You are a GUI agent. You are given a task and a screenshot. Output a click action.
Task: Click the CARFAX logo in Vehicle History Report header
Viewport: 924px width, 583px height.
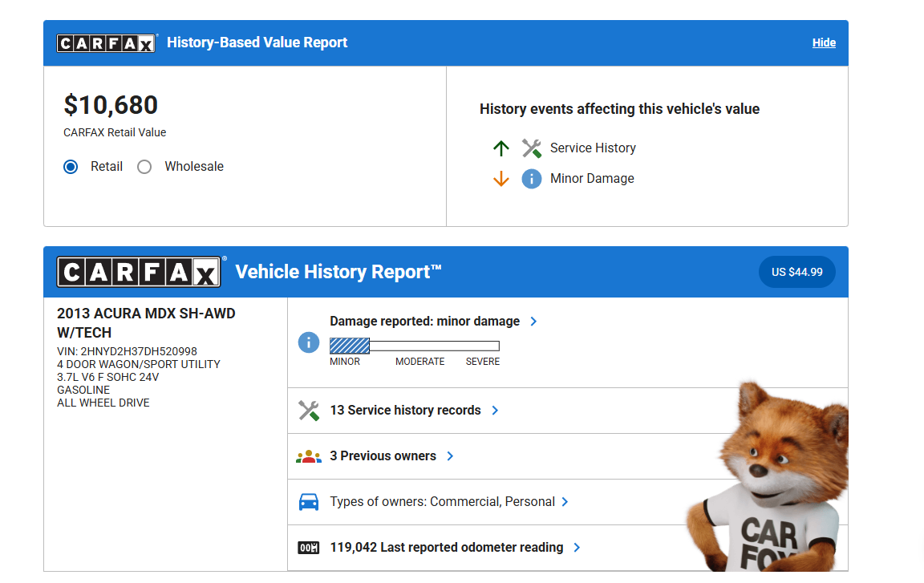click(x=139, y=272)
